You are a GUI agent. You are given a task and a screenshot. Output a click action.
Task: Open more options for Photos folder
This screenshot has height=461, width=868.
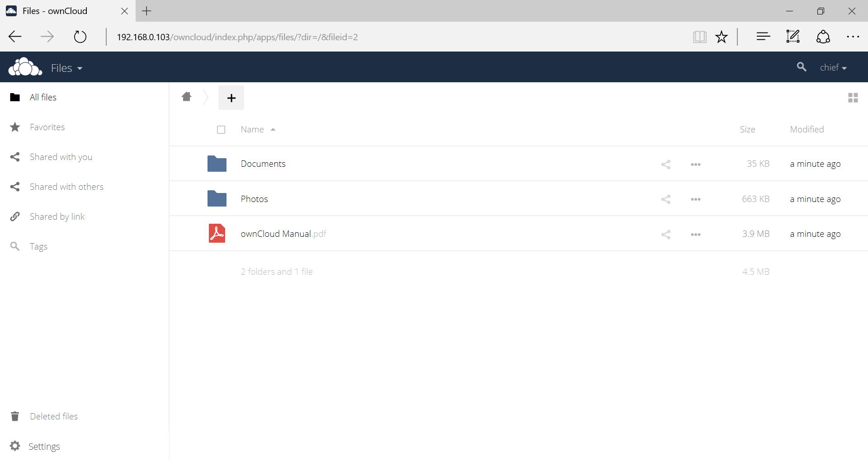(695, 199)
